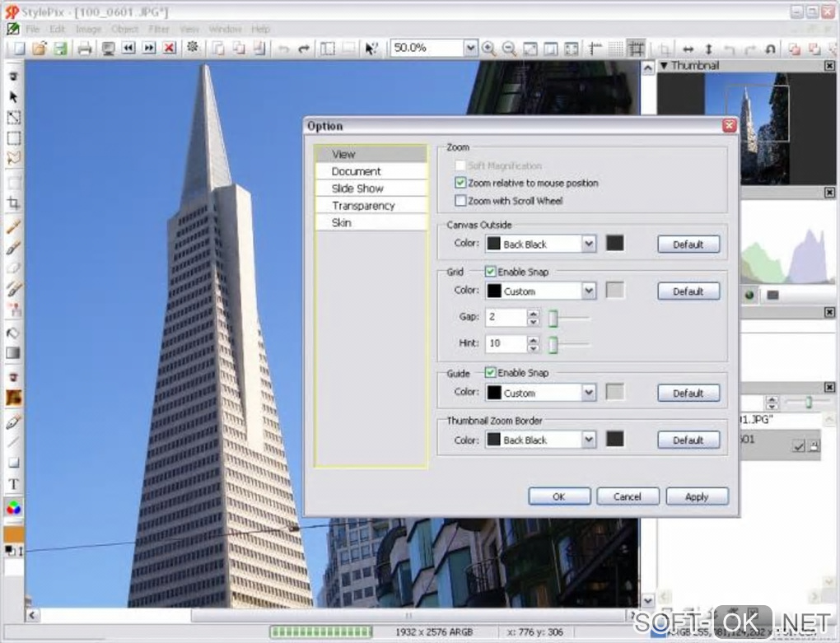The image size is (840, 643).
Task: Toggle the dotted grid toolbar icon
Action: (615, 49)
